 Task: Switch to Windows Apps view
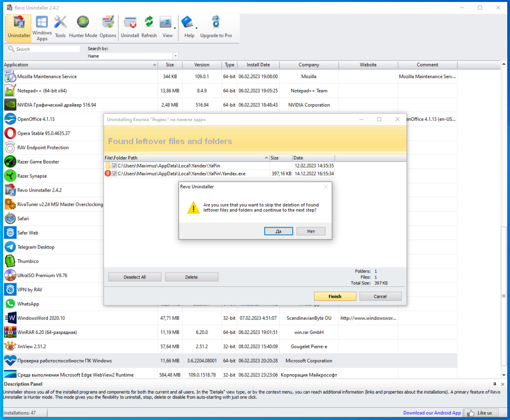tap(42, 27)
